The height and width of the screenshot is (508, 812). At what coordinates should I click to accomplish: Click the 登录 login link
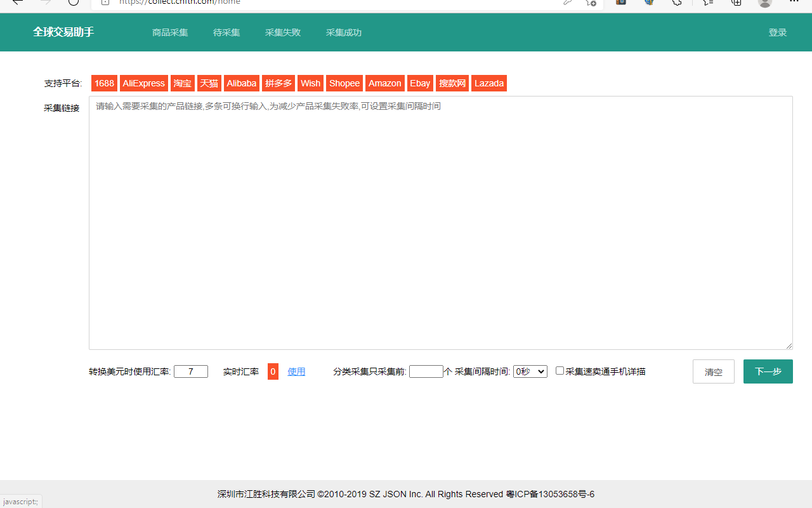pos(778,32)
